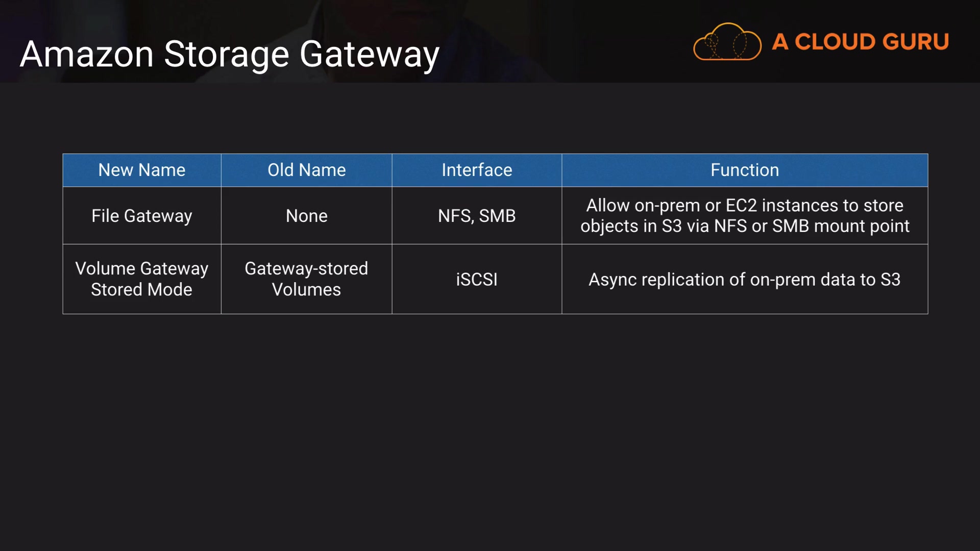Click the "SMB mount point" text
Viewport: 980px width, 551px height.
(841, 226)
